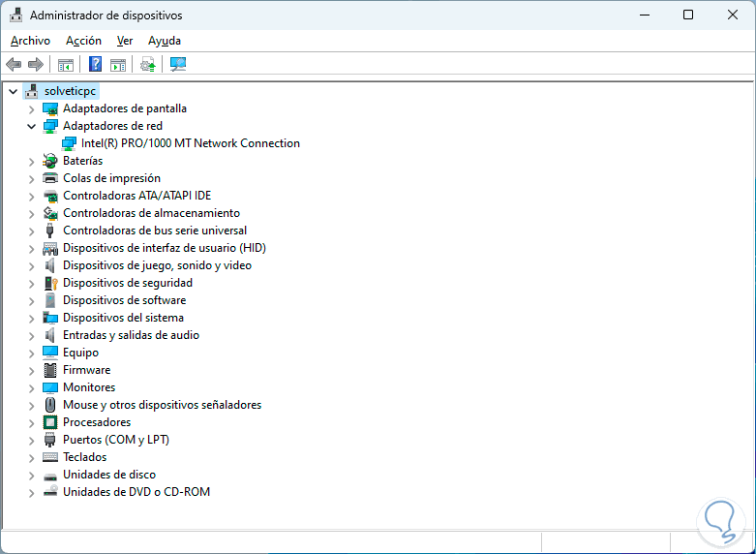
Task: Click the Adaptadores de red category icon
Action: point(50,126)
